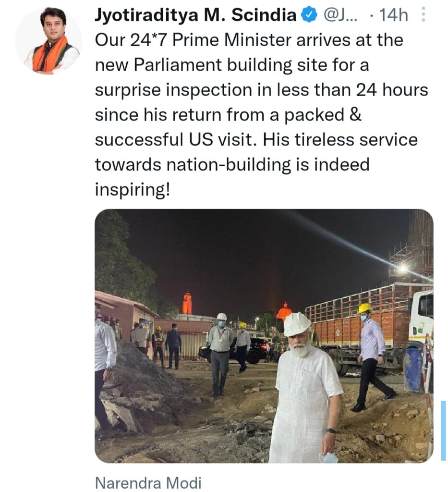
Task: Tap the tweet text starting 'Our 24*7'
Action: pyautogui.click(x=262, y=115)
